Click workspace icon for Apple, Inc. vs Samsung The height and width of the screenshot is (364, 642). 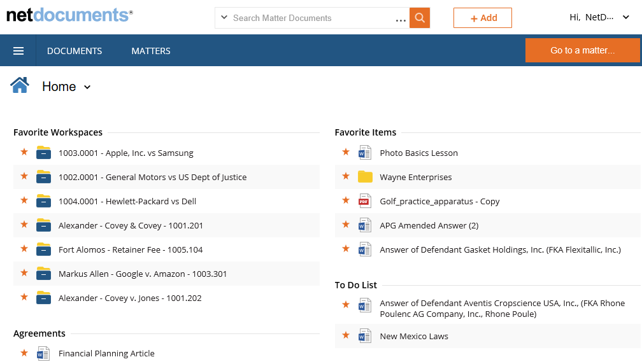(43, 153)
